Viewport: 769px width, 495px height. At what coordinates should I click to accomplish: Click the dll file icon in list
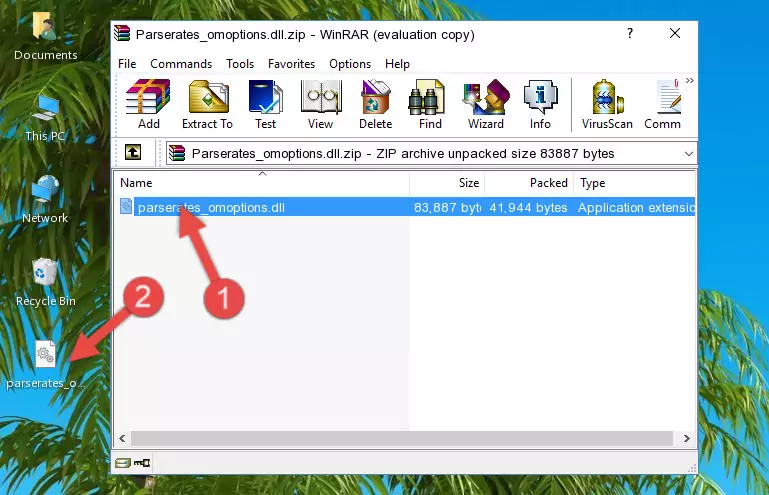(x=126, y=207)
